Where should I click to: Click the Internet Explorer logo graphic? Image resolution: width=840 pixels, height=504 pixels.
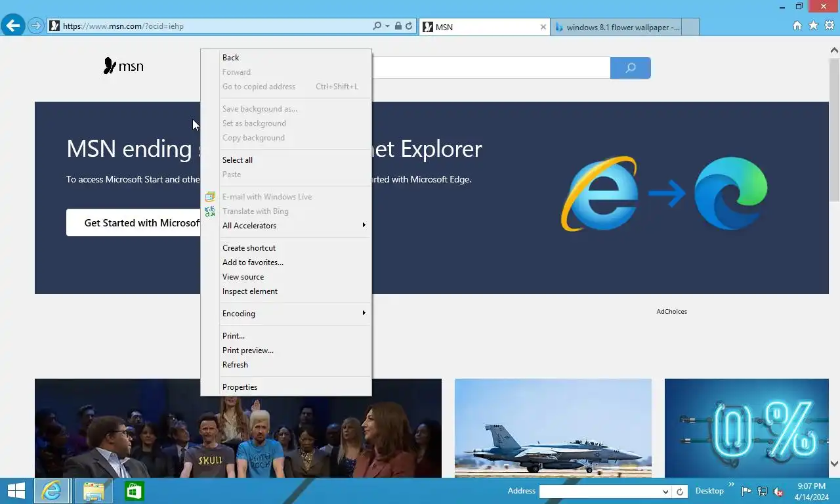coord(599,194)
